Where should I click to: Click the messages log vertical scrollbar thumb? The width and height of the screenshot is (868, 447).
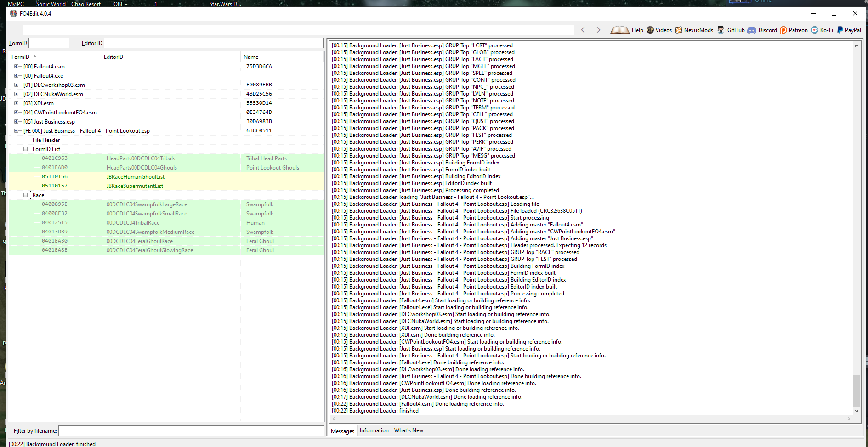click(x=857, y=390)
